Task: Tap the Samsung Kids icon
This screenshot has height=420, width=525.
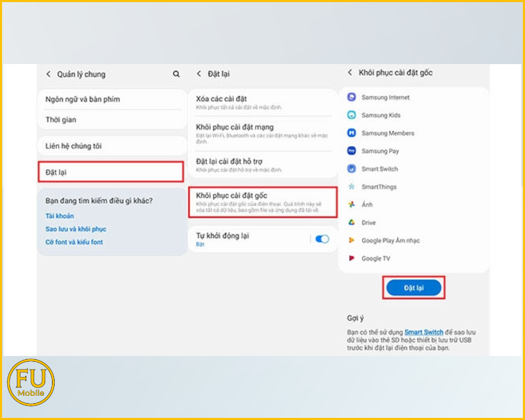Action: [352, 115]
